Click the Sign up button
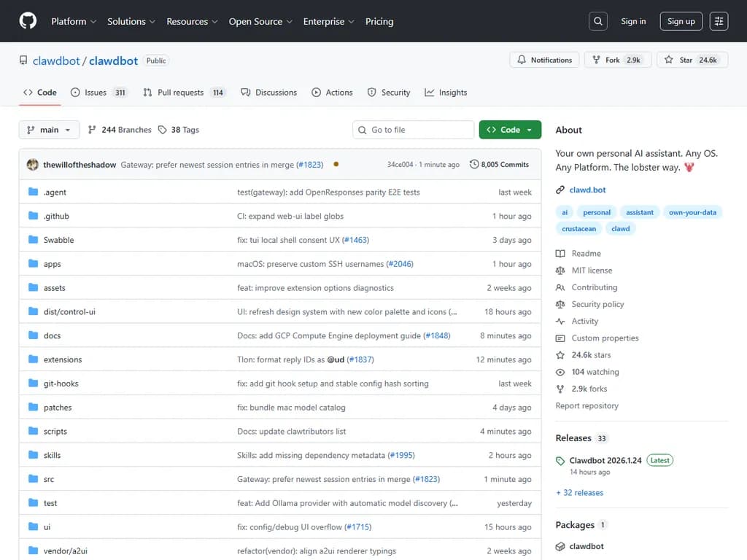The width and height of the screenshot is (747, 560). [681, 21]
